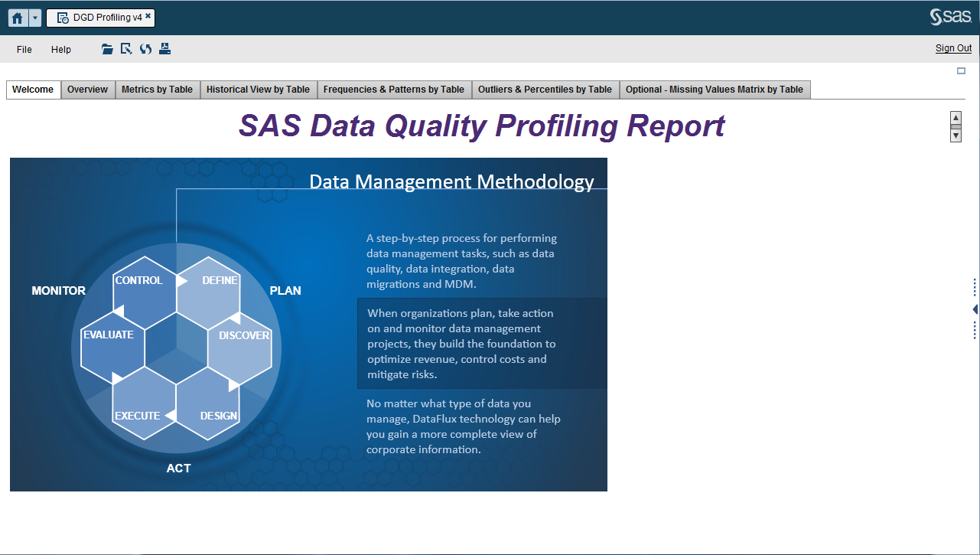The width and height of the screenshot is (980, 555).
Task: Switch to the Overview tab
Action: (x=87, y=89)
